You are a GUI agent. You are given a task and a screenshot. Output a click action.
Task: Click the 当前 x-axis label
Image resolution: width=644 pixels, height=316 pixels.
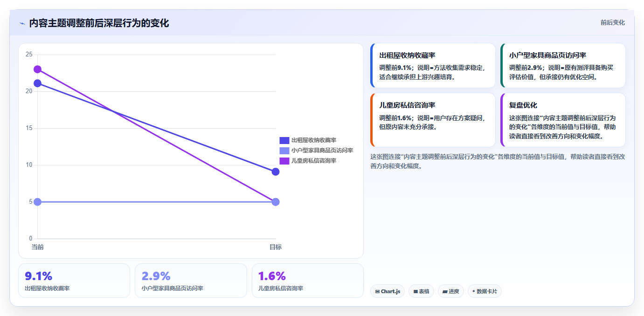[37, 247]
